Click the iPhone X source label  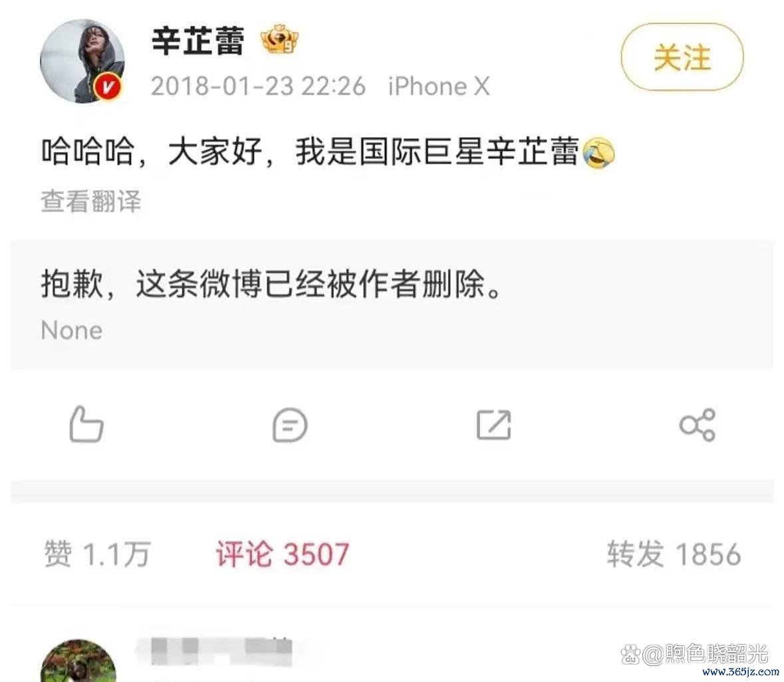click(439, 86)
